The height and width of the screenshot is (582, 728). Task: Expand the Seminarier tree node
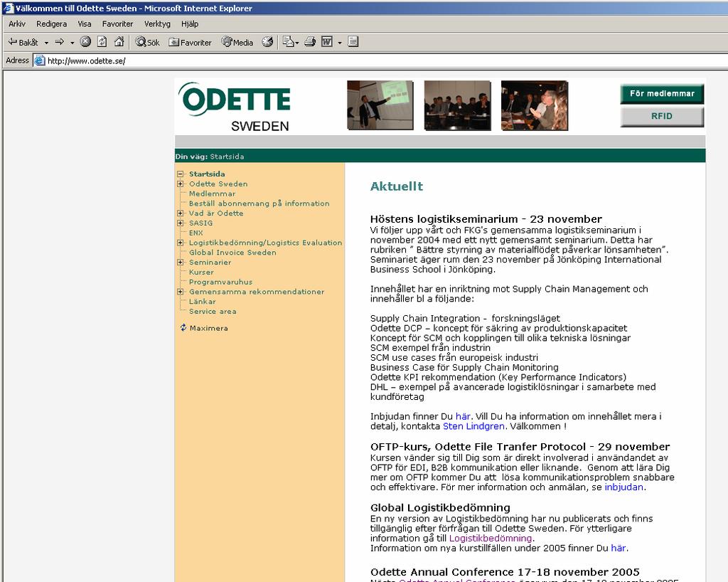pyautogui.click(x=180, y=263)
